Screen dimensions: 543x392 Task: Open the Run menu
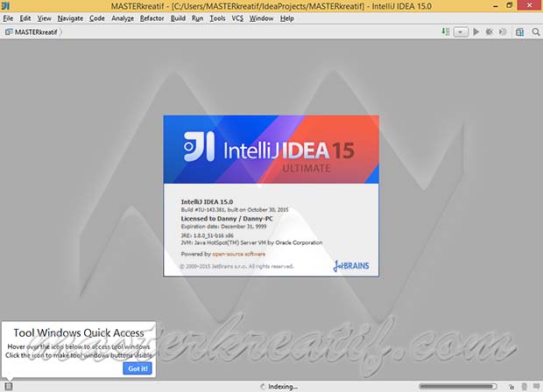pos(197,18)
